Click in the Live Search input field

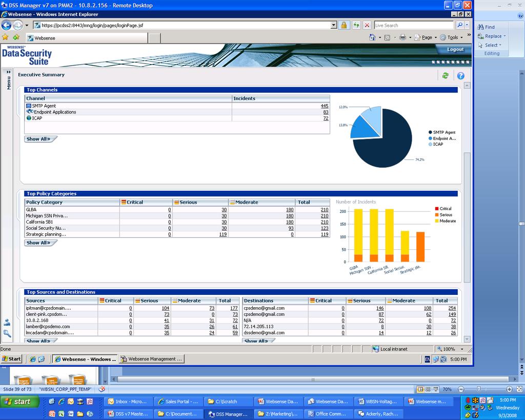[414, 25]
